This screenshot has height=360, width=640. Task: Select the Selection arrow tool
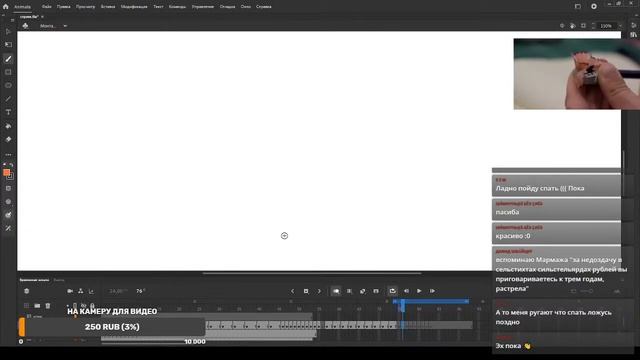(x=8, y=31)
